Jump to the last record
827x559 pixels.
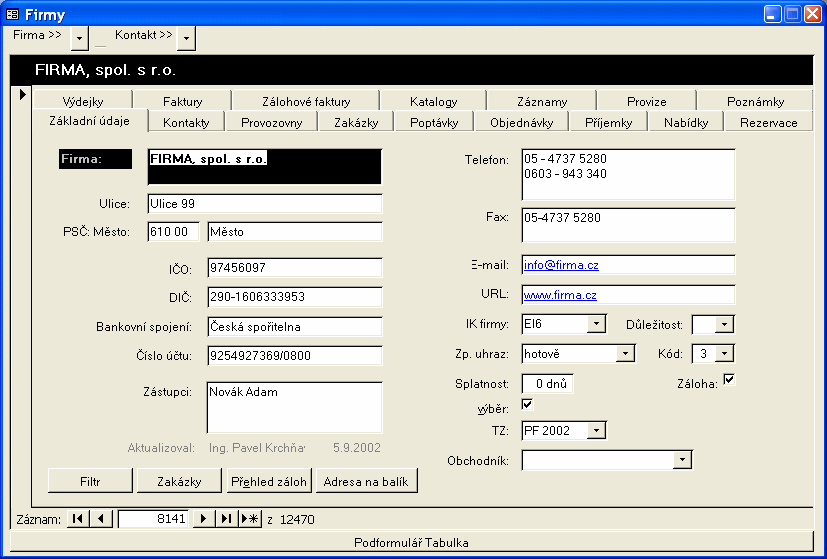[227, 519]
